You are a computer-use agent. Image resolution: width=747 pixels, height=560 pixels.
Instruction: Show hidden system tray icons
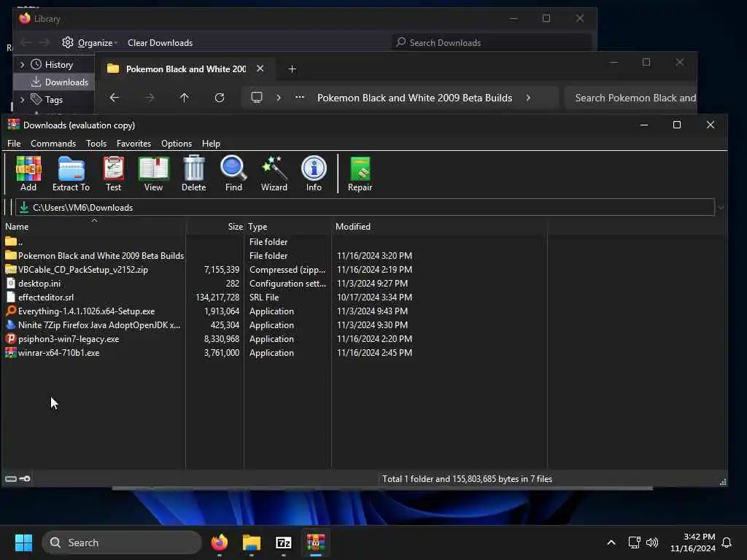point(611,542)
